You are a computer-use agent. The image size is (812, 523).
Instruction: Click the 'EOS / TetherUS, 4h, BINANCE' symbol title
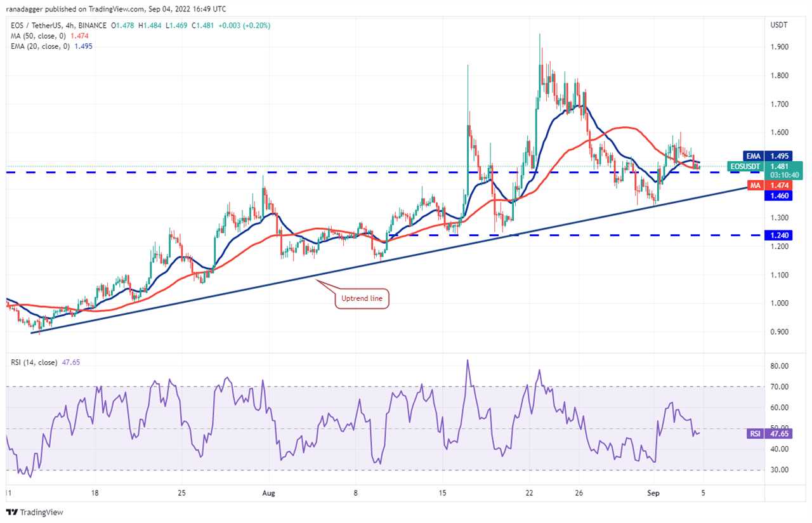58,26
